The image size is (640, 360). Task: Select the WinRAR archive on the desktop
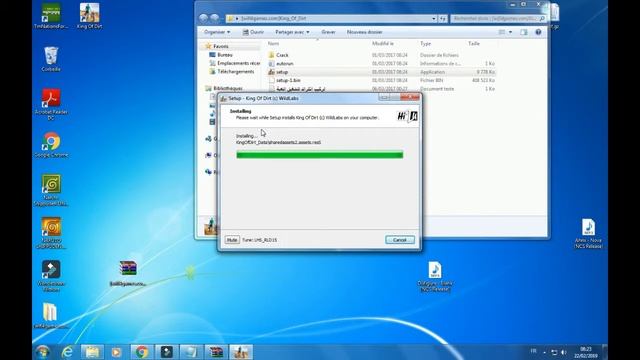(x=128, y=273)
